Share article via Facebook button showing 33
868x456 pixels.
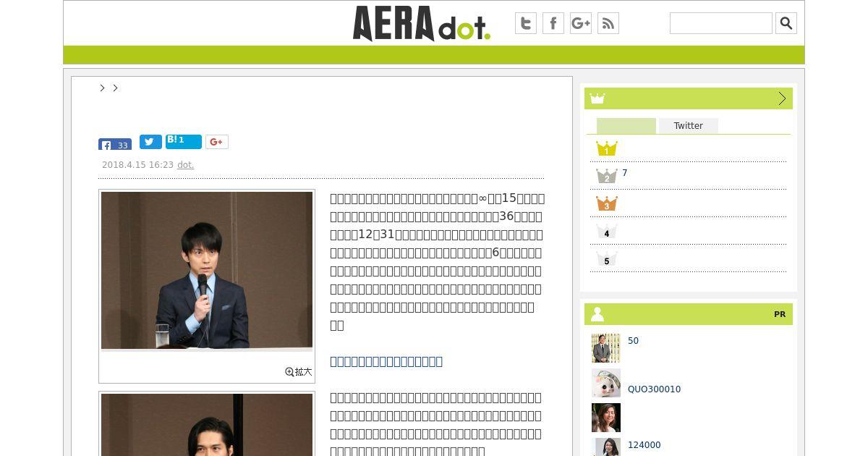(115, 144)
